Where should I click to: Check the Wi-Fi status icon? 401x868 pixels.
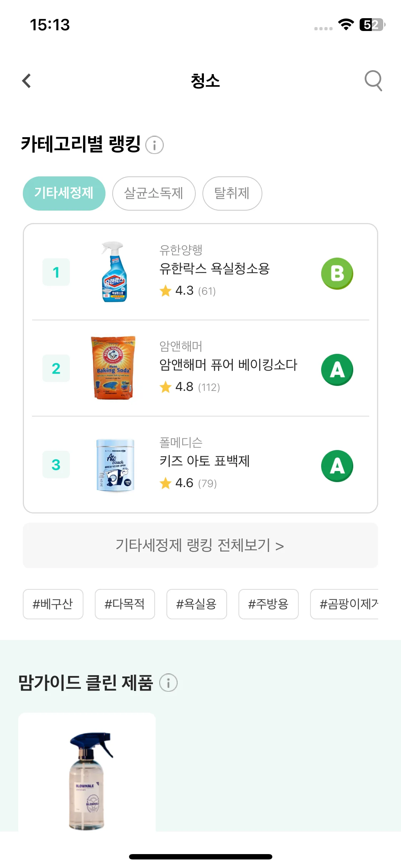point(346,24)
